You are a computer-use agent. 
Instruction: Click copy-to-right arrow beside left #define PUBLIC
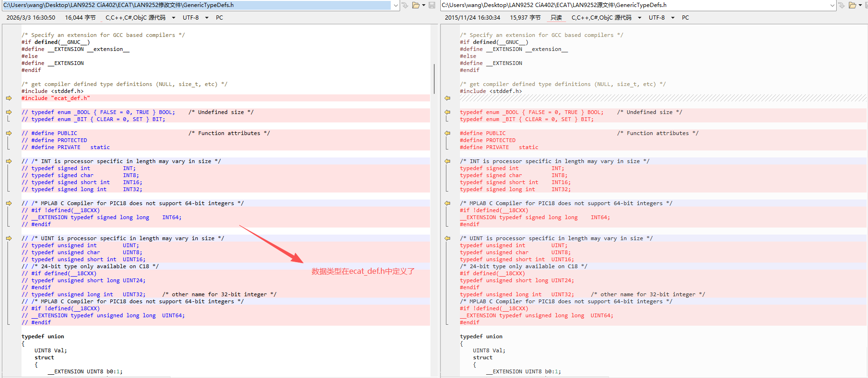tap(9, 133)
